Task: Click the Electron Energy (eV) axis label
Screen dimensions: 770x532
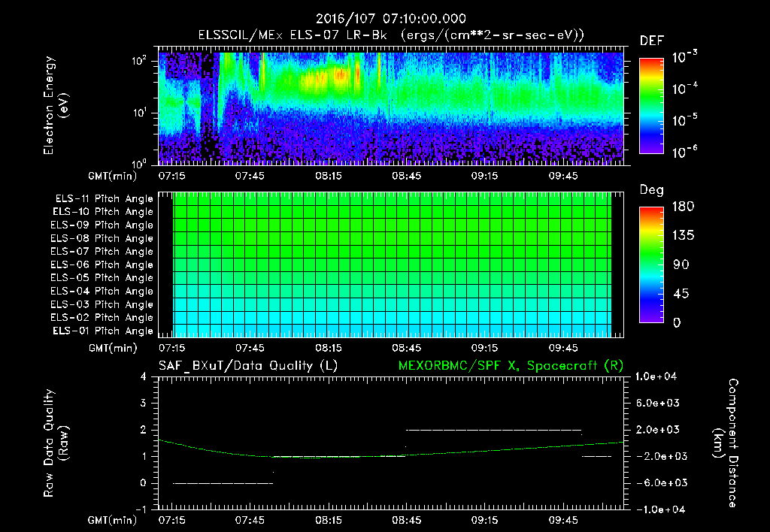Action: coord(56,105)
